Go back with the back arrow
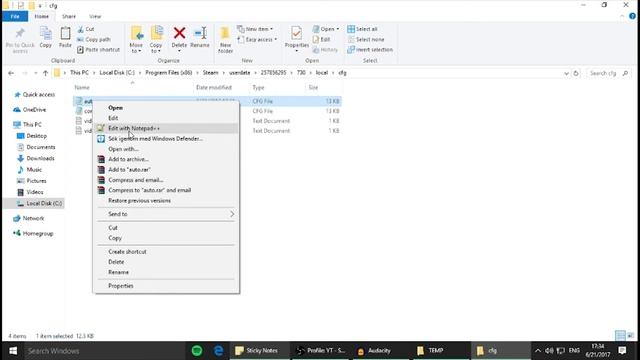 [11, 73]
